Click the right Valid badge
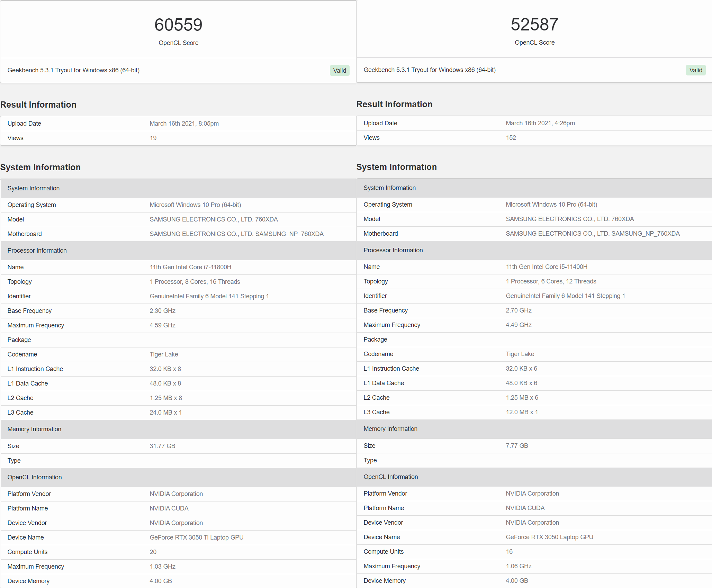The width and height of the screenshot is (712, 588). (x=696, y=70)
